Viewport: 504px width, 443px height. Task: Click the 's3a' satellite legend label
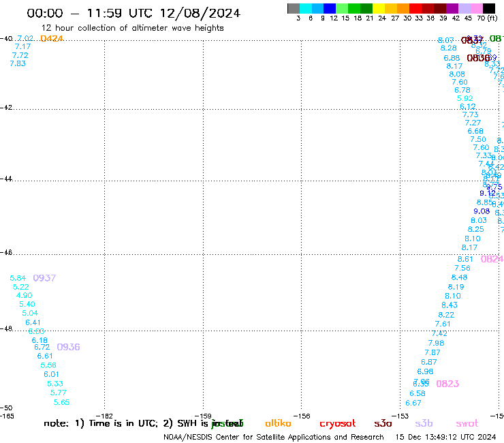point(383,424)
